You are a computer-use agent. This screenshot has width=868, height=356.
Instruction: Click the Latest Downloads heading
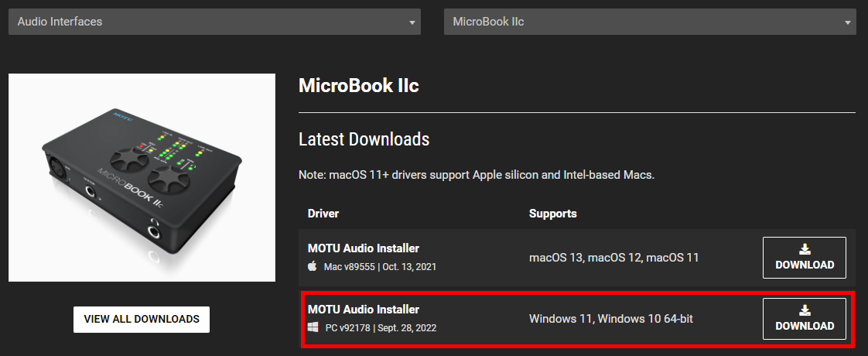pyautogui.click(x=364, y=139)
